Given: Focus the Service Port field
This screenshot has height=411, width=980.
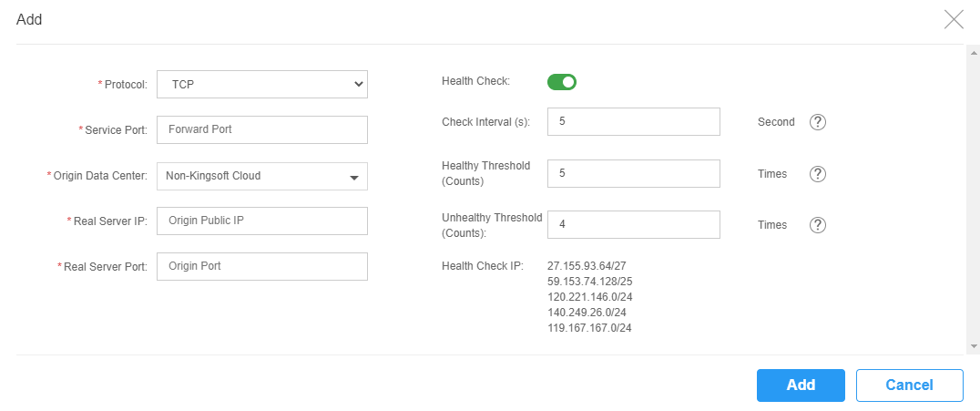Looking at the screenshot, I should click(x=262, y=129).
